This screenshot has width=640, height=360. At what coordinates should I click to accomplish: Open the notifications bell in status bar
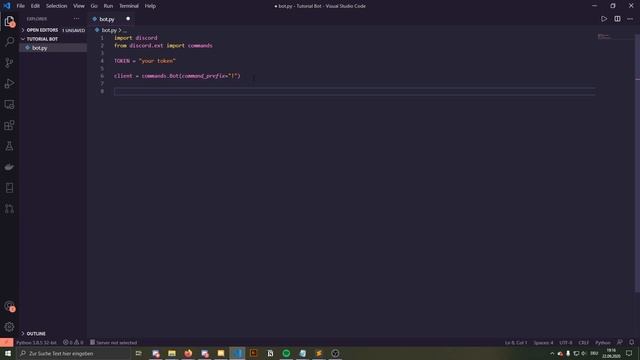coord(631,342)
